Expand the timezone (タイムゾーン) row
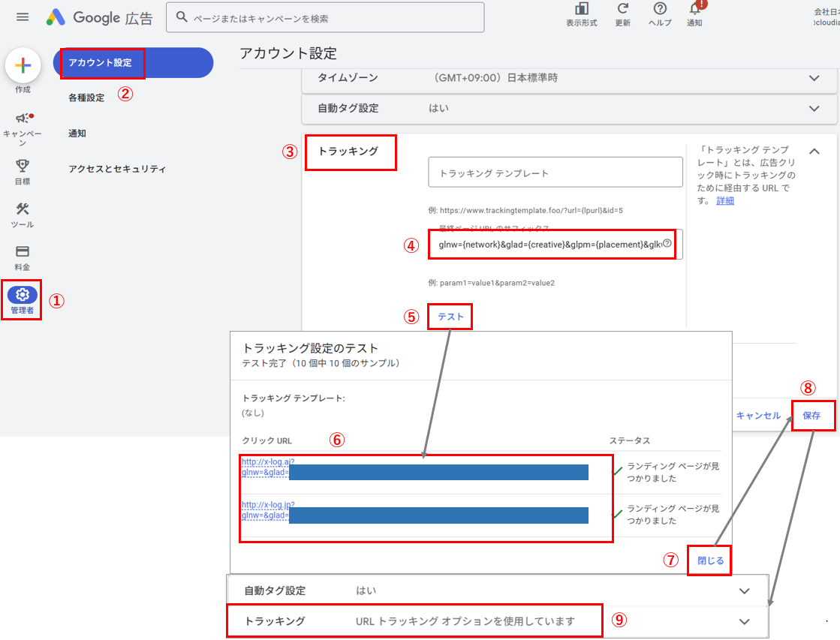The width and height of the screenshot is (840, 640). pyautogui.click(x=814, y=78)
